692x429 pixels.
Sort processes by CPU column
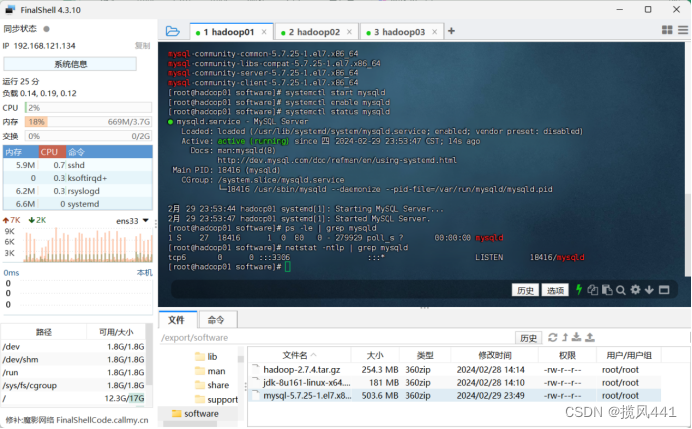(x=53, y=152)
